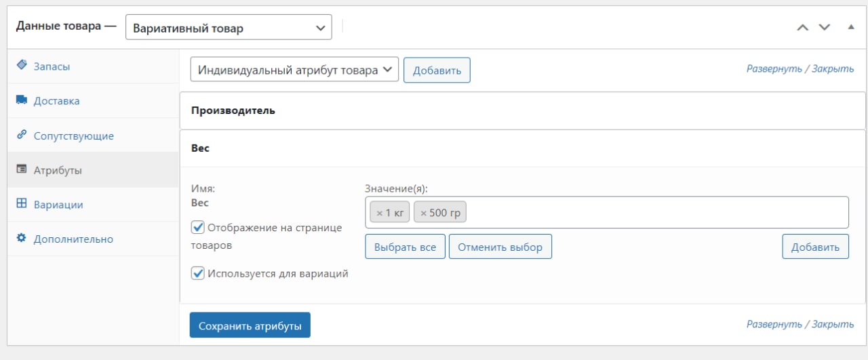Collapse the Вес attribute header
This screenshot has width=868, height=360.
(x=522, y=148)
